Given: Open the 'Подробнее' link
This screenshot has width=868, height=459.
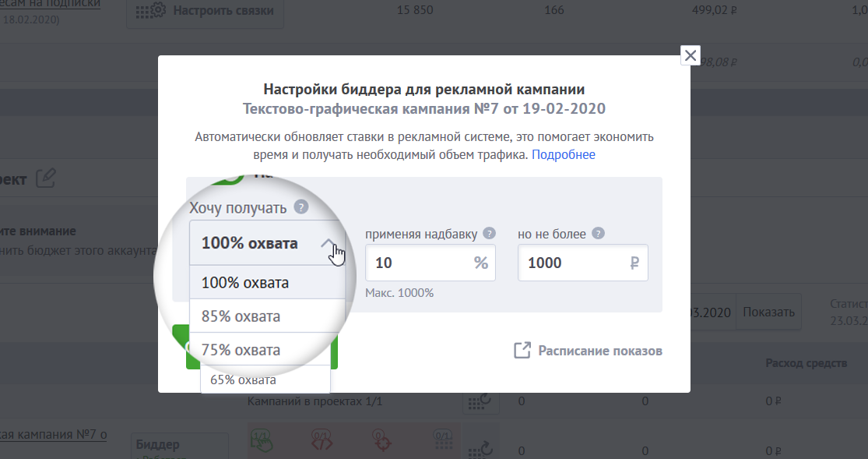Looking at the screenshot, I should click(563, 154).
